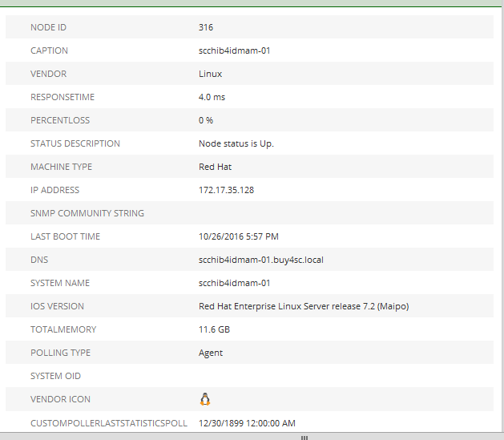Select the machine type value Red Hat

pos(215,167)
